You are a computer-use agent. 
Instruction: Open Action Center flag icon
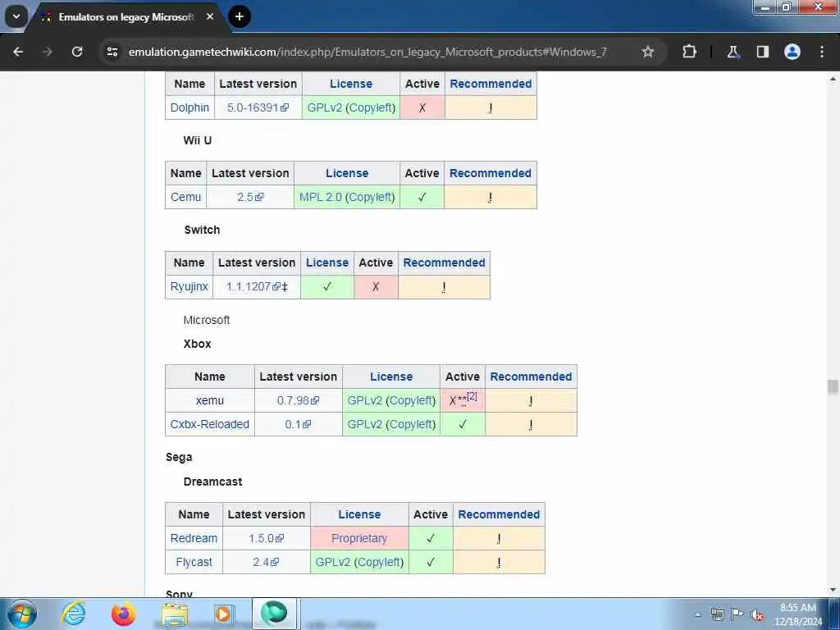pos(737,614)
